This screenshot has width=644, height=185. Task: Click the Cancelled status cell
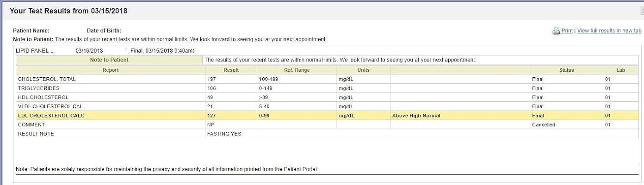pos(543,125)
